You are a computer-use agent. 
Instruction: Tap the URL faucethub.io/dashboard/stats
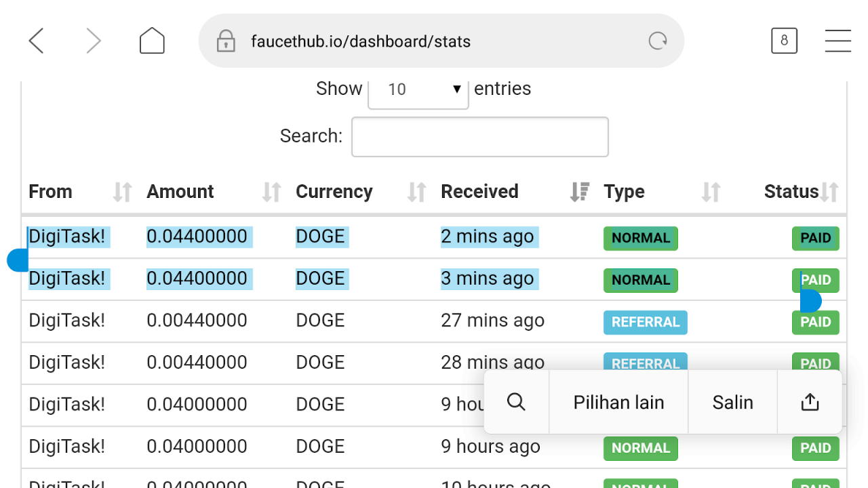click(x=361, y=41)
